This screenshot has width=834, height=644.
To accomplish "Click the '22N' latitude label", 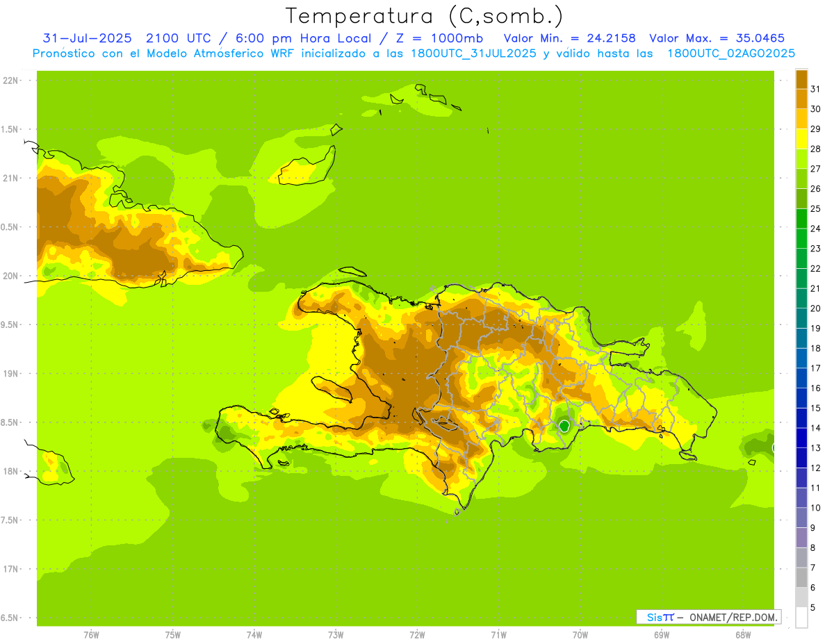I will pyautogui.click(x=11, y=81).
